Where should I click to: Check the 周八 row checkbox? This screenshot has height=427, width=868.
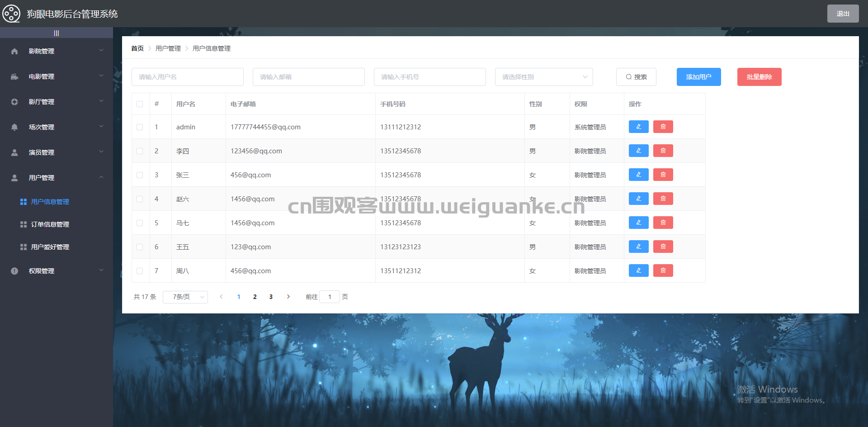click(x=140, y=271)
